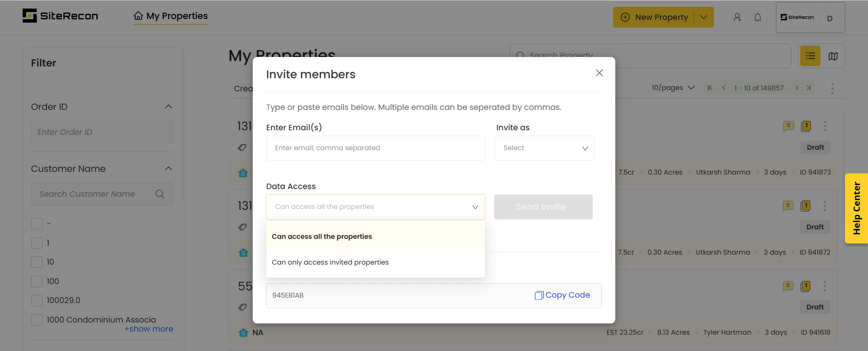The image size is (868, 351).
Task: Click the "+show more" link
Action: click(149, 329)
